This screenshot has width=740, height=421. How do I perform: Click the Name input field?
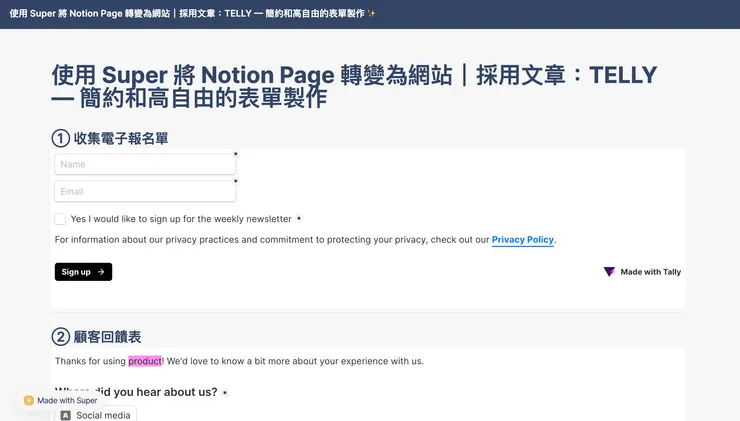(x=145, y=164)
